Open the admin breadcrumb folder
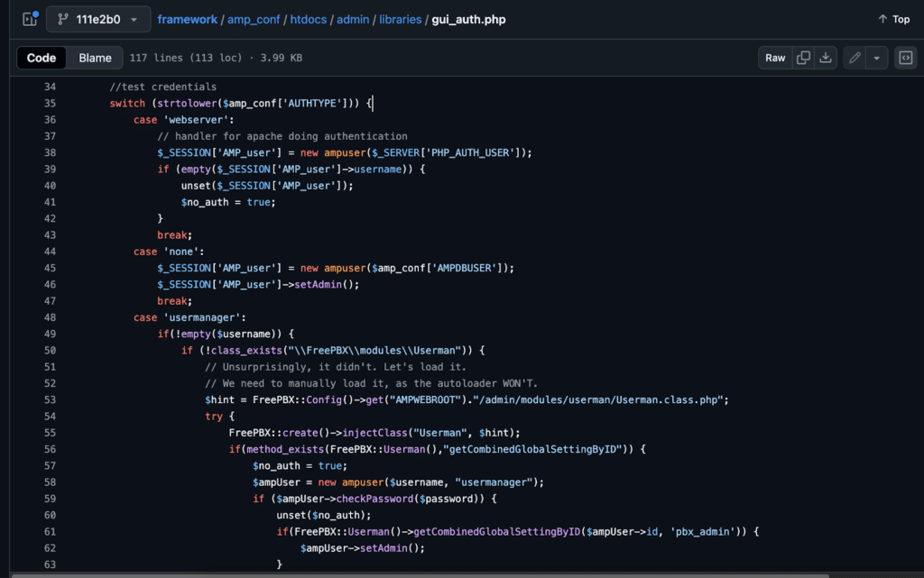924x578 pixels. tap(355, 19)
